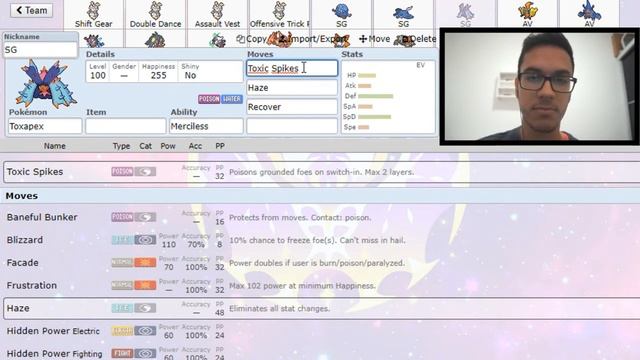640x360 pixels.
Task: Focus the Haze move slot field
Action: (x=292, y=87)
